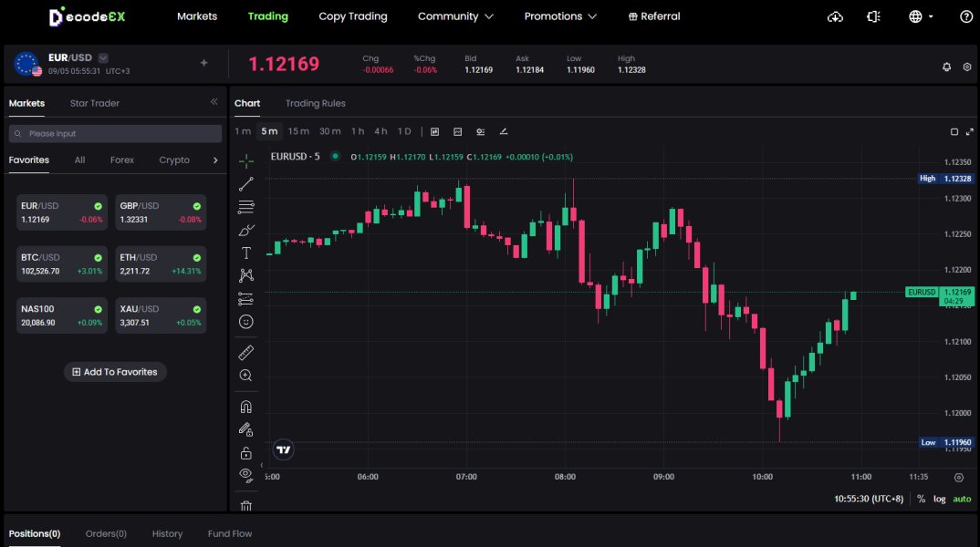Click the market search input field

click(x=115, y=134)
